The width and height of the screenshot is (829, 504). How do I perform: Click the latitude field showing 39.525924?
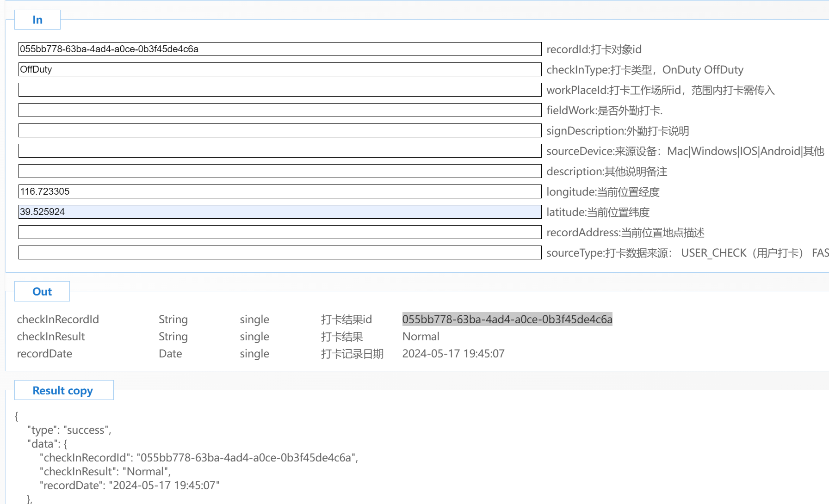pyautogui.click(x=280, y=212)
